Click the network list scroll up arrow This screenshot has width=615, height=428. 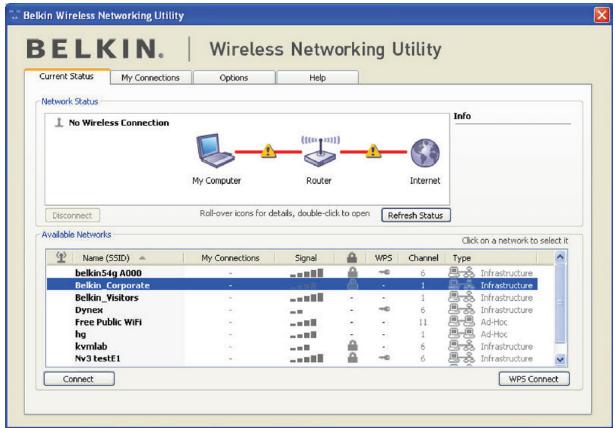[x=560, y=257]
